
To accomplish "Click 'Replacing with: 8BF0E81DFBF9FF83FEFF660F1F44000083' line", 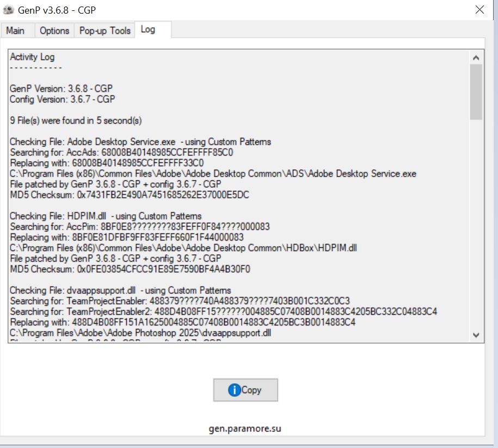I will pyautogui.click(x=127, y=237).
